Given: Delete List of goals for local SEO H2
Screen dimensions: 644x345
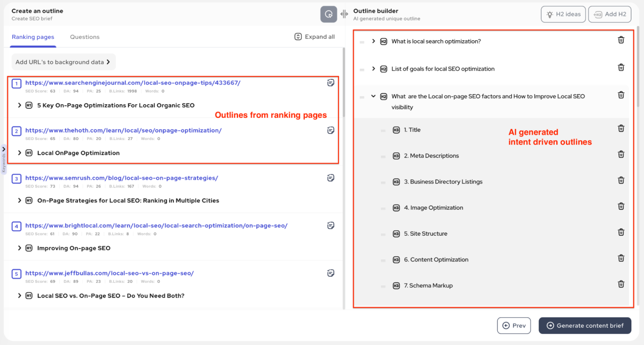Looking at the screenshot, I should (621, 68).
